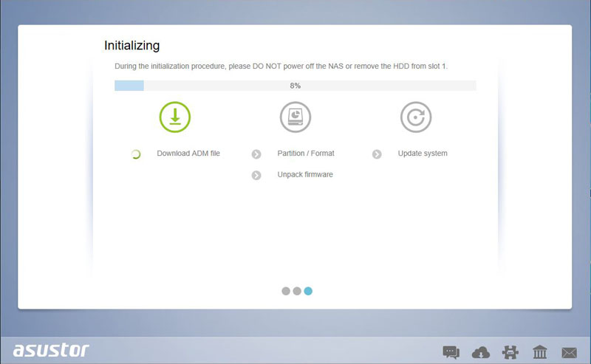The image size is (591, 364).
Task: Click the Partition / Format disk icon
Action: pyautogui.click(x=295, y=117)
